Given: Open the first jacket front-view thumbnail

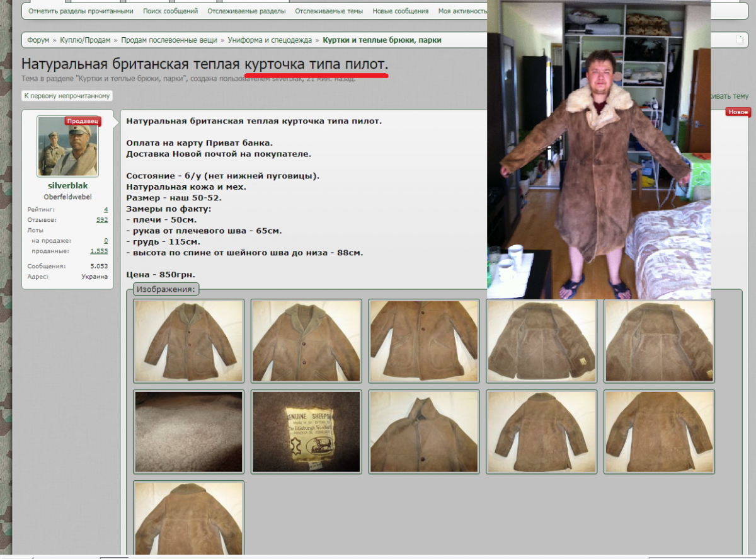Looking at the screenshot, I should [189, 341].
